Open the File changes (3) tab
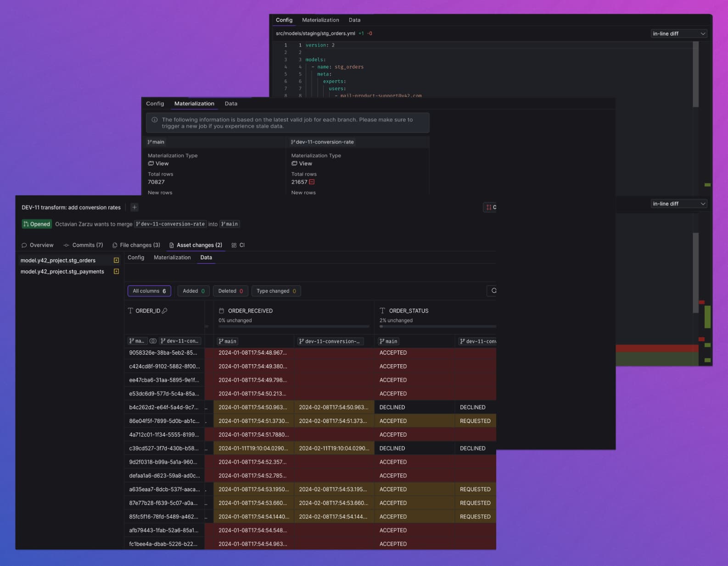Image resolution: width=728 pixels, height=566 pixels. point(136,245)
